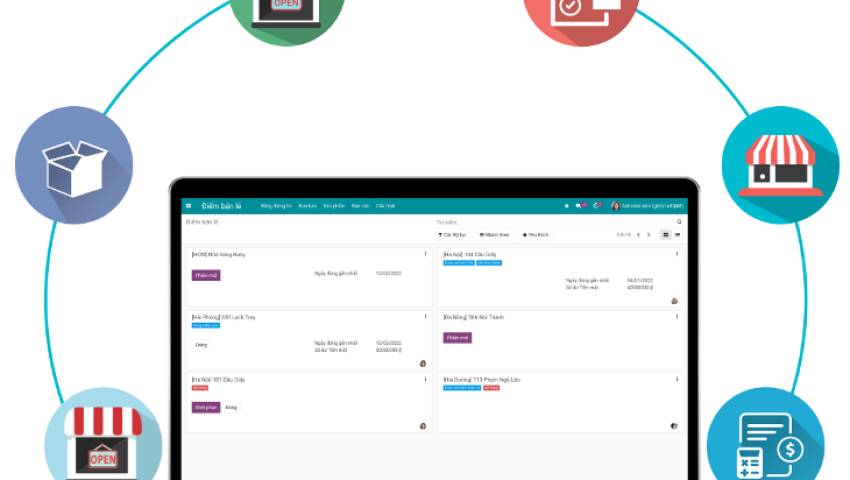The height and width of the screenshot is (480, 850).
Task: Switch to kanban view
Action: click(x=666, y=234)
